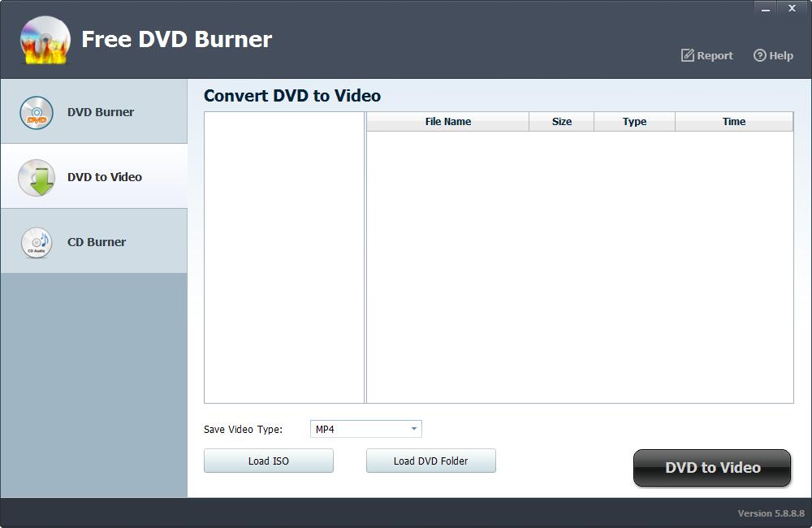Start conversion with the large DVD to Video button
Viewport: 812px width, 528px height.
pos(712,468)
